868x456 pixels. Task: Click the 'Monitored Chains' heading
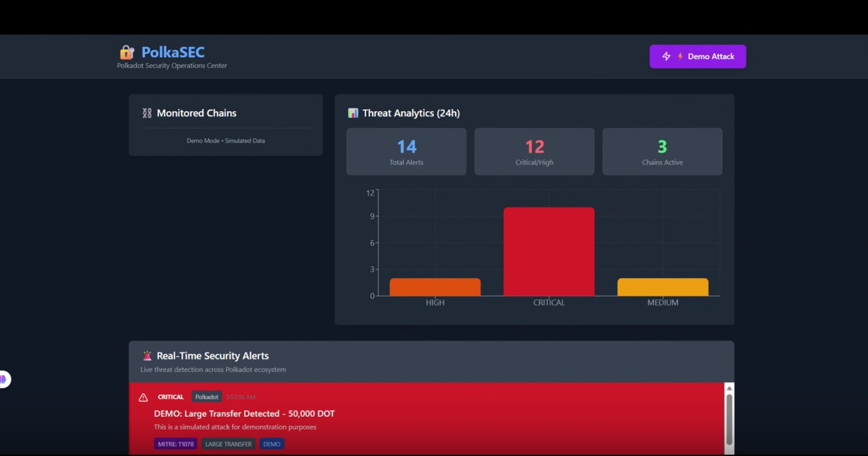[197, 114]
